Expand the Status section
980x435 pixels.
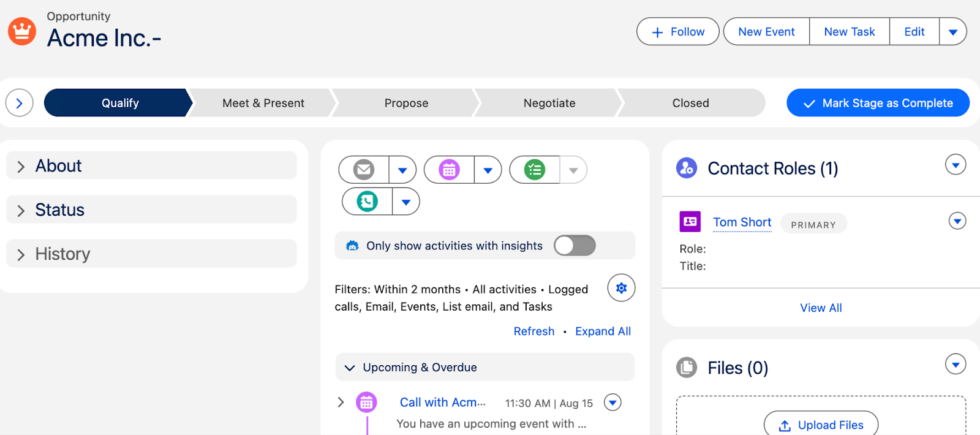coord(21,211)
